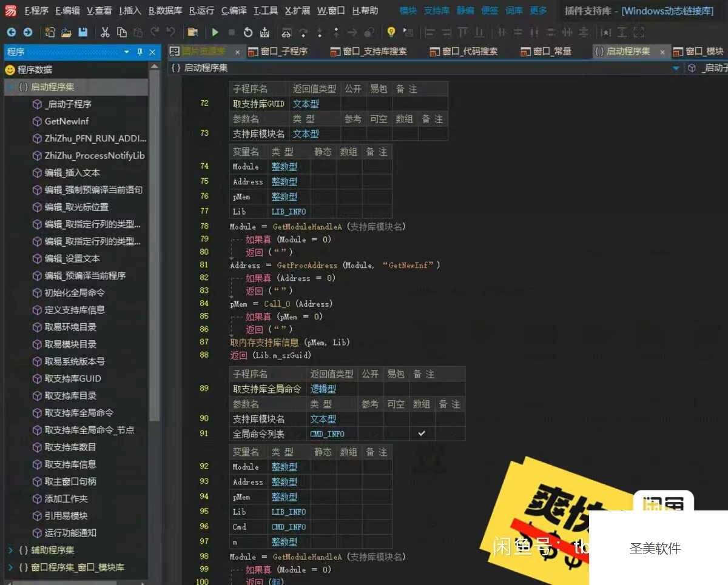Screen dimensions: 728x585
Task: Open the H.帮助 menu
Action: 365,10
